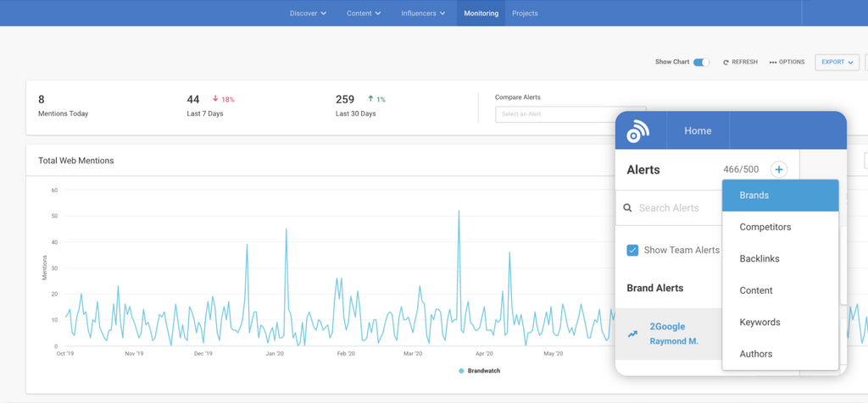Select Keywords alert type option
The width and height of the screenshot is (868, 403).
(x=759, y=323)
